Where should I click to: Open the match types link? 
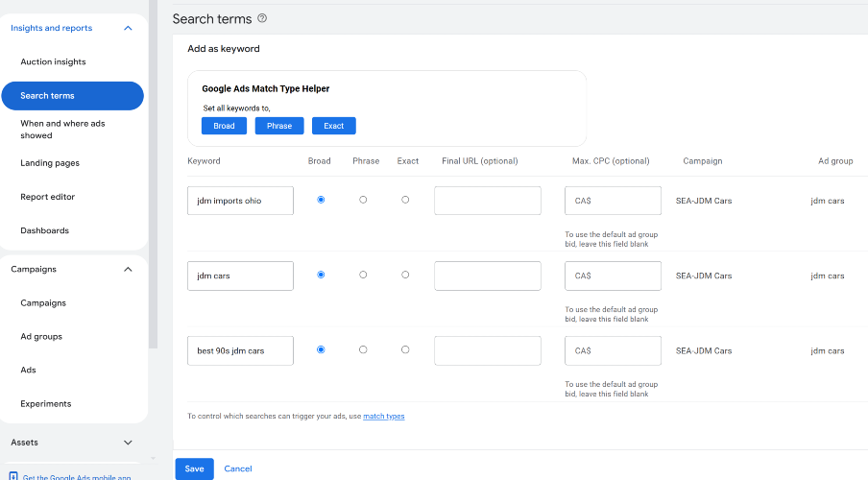(x=384, y=417)
